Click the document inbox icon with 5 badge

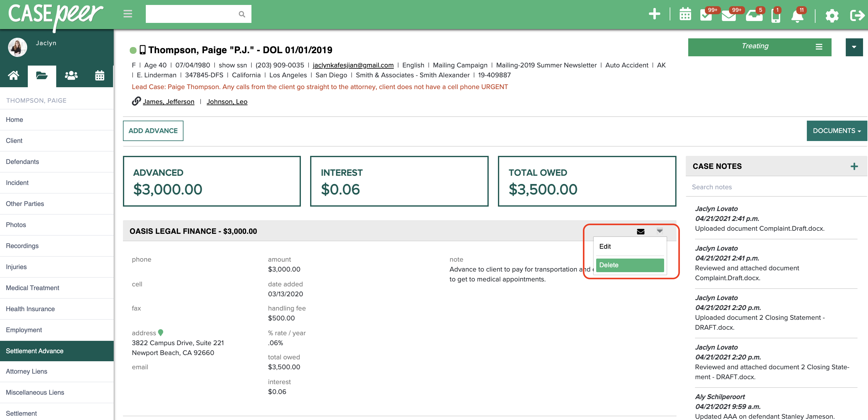point(754,15)
